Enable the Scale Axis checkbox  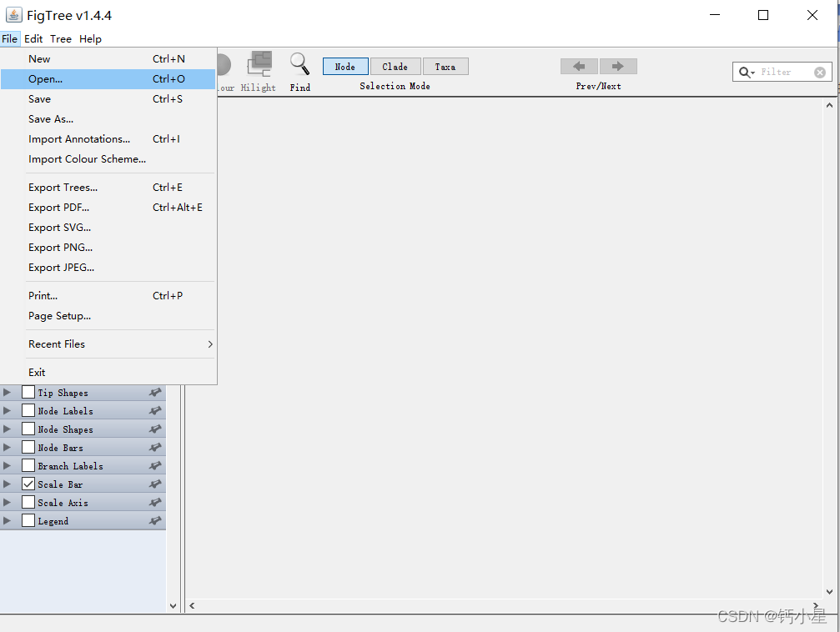pyautogui.click(x=28, y=502)
